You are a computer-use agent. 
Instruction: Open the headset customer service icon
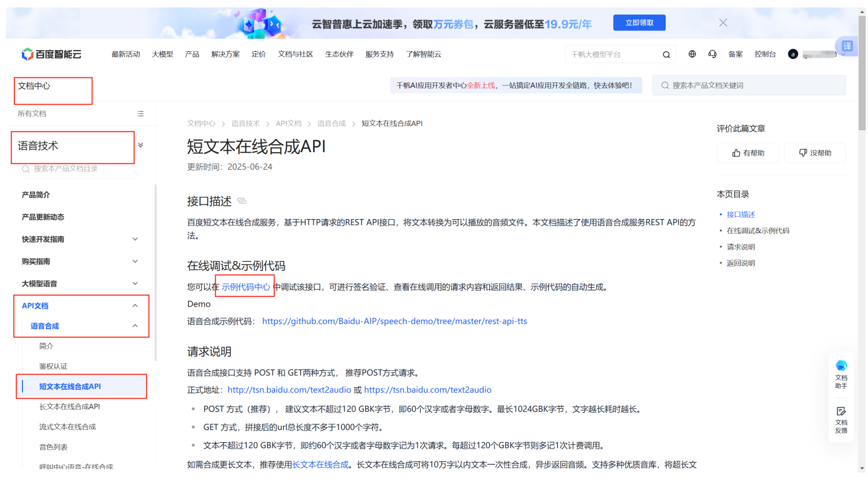712,54
